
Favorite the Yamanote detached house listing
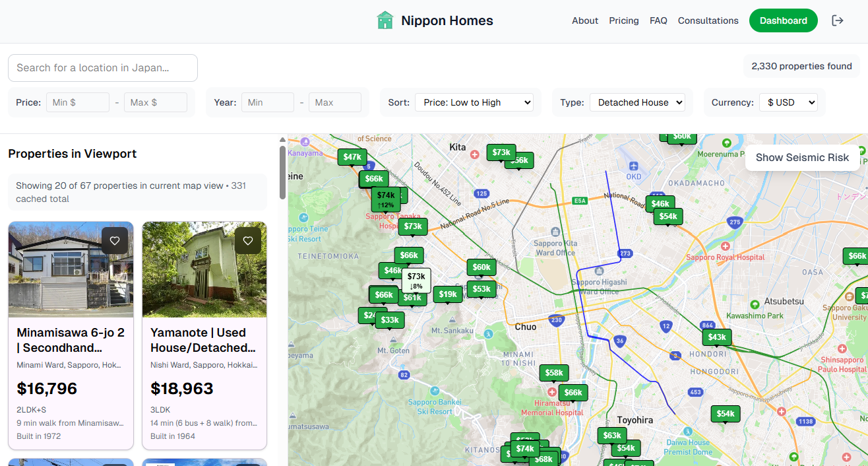coord(248,241)
